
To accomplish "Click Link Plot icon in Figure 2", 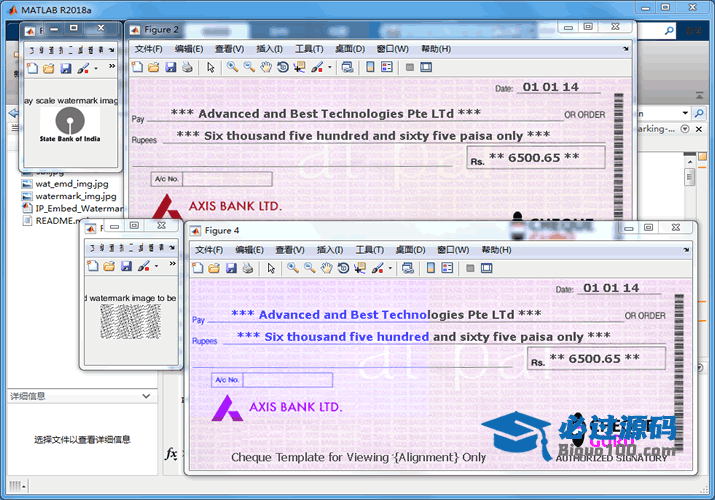I will pos(347,67).
